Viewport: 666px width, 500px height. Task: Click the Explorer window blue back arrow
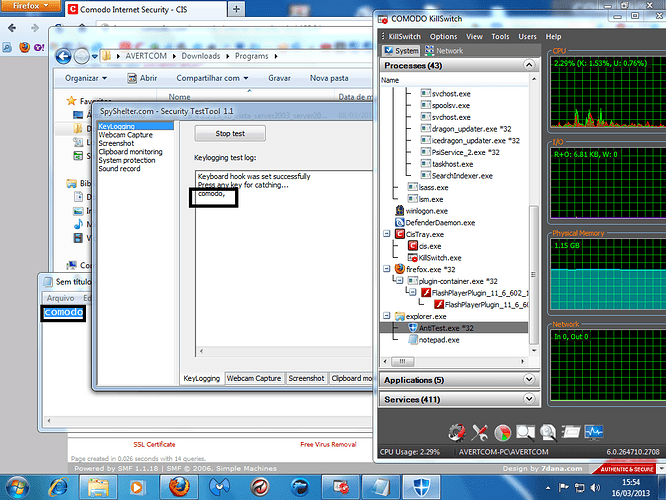click(64, 56)
